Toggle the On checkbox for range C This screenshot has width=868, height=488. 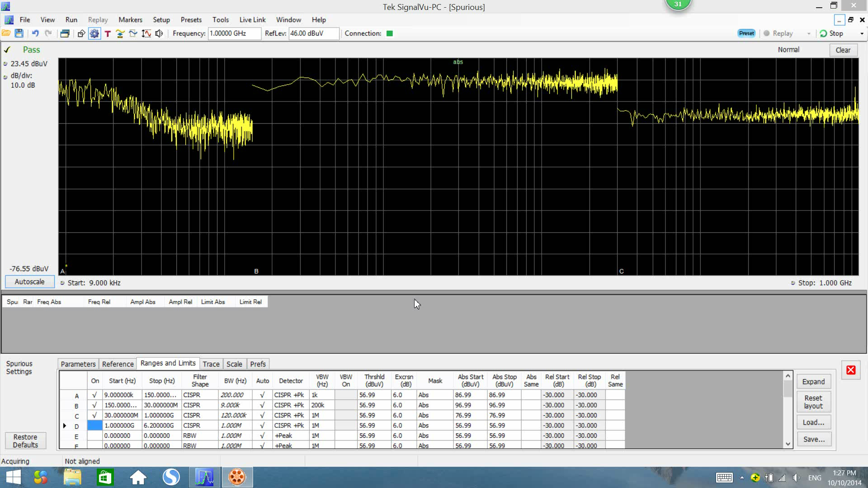click(94, 415)
